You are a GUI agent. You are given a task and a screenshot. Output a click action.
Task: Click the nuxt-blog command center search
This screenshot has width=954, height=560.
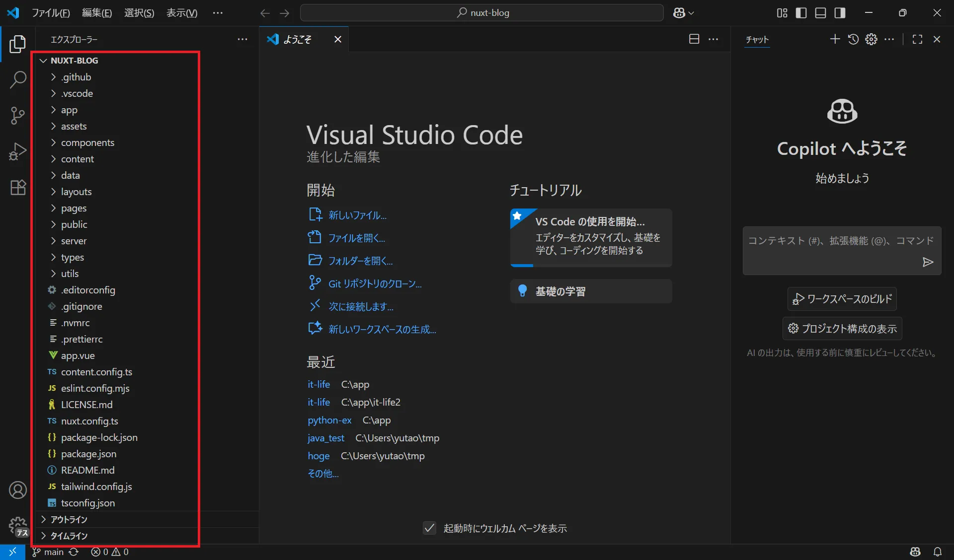point(481,13)
